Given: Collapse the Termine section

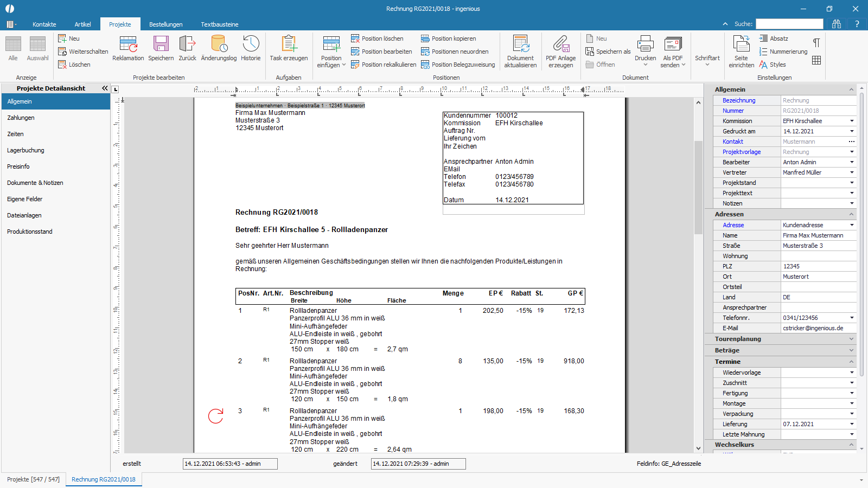Looking at the screenshot, I should tap(851, 362).
